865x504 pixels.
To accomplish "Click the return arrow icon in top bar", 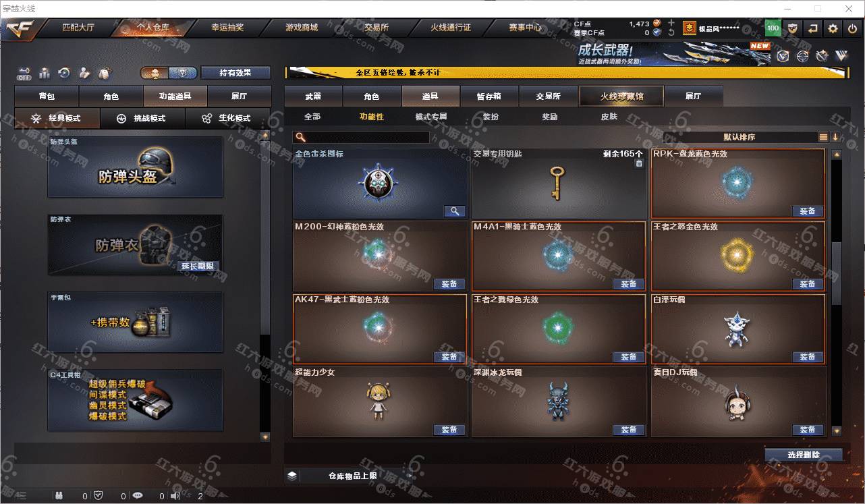I will (813, 28).
